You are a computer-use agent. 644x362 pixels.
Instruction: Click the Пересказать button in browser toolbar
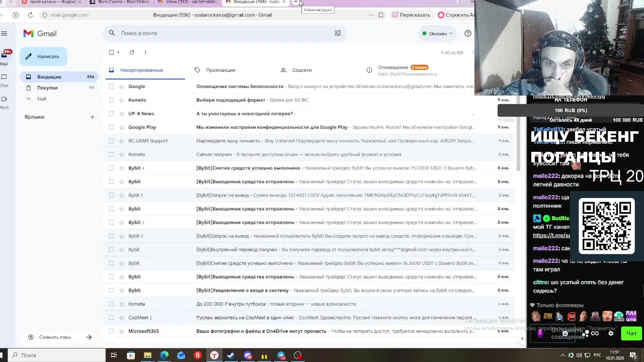point(411,15)
